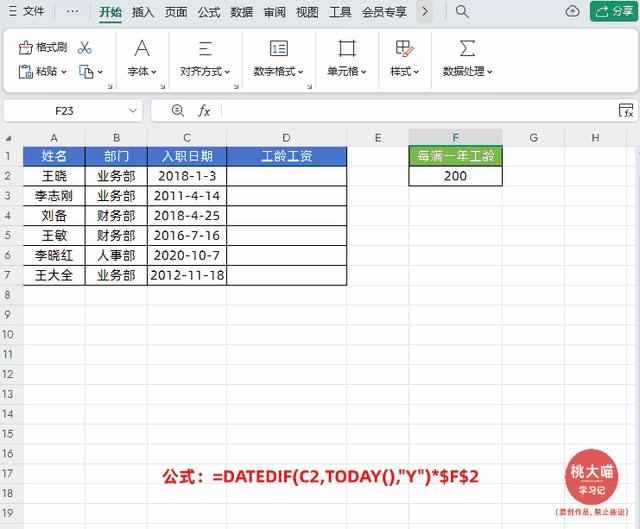Click cell with name 李志刚

tap(54, 196)
